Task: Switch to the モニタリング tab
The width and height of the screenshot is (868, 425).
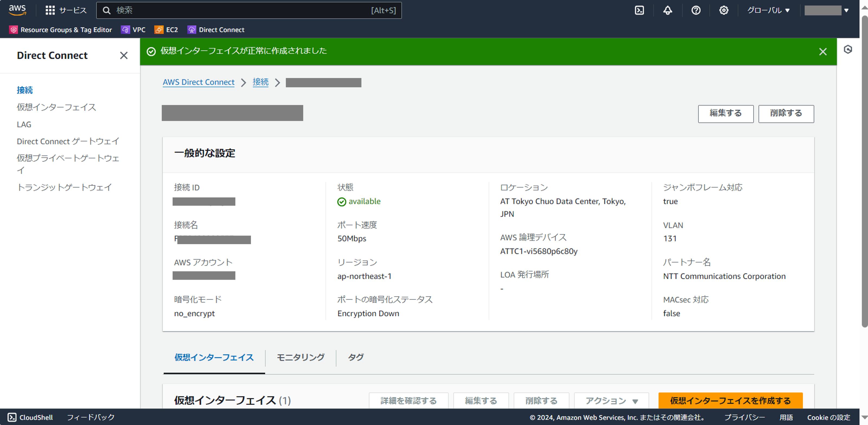Action: pos(300,357)
